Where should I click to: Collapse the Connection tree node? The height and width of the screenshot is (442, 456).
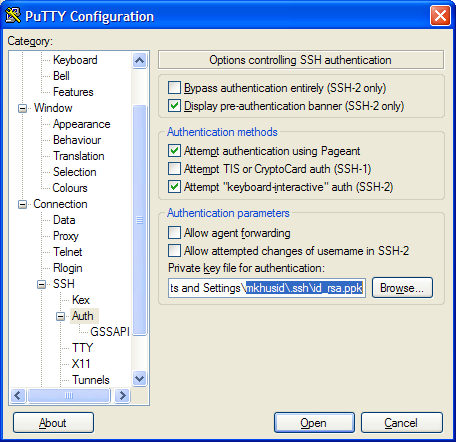point(22,204)
